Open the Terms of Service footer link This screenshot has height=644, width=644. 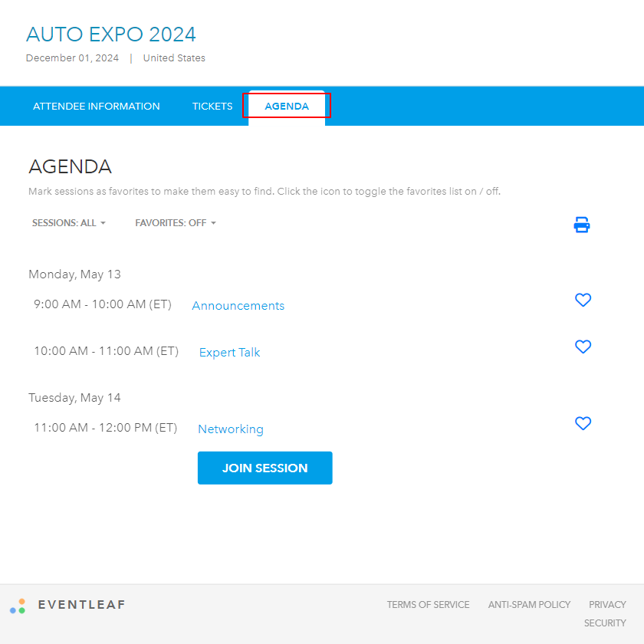pyautogui.click(x=428, y=605)
